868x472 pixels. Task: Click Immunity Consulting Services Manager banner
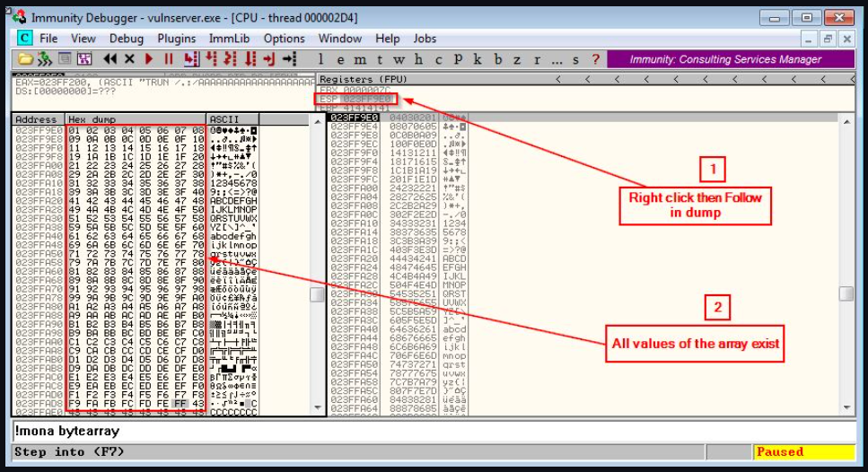pos(725,59)
